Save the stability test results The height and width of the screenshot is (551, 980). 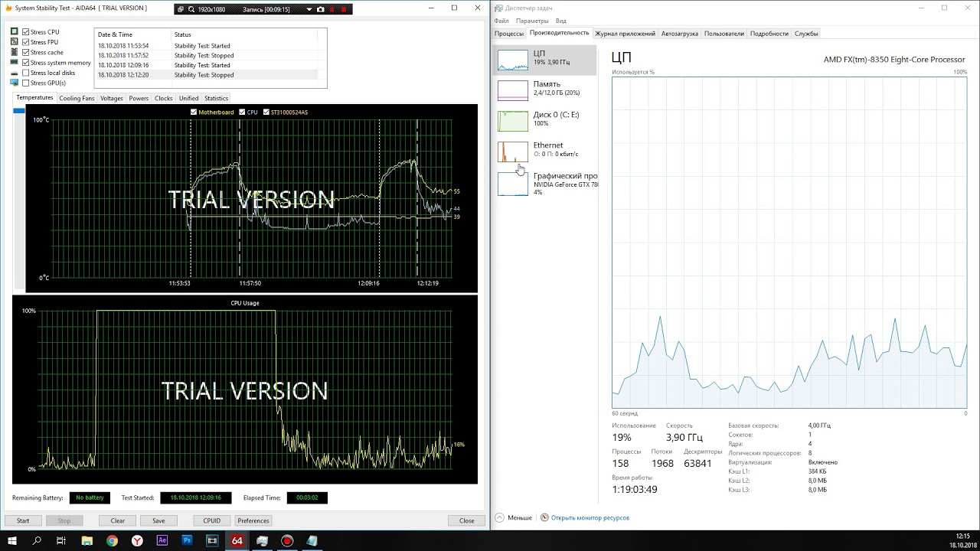pos(158,520)
